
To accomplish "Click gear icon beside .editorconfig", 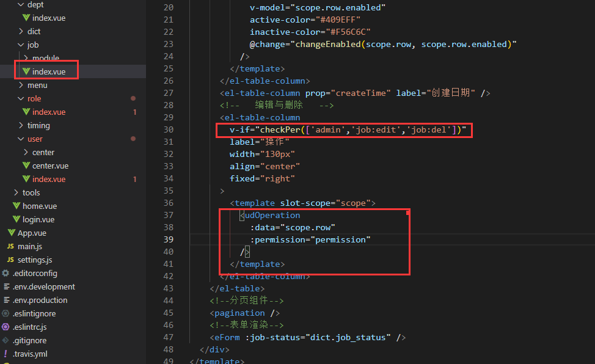I will [5, 273].
